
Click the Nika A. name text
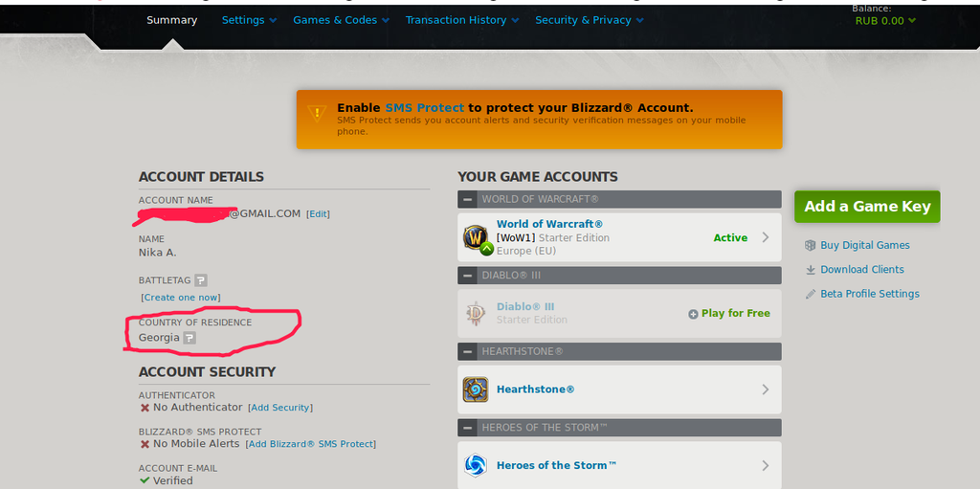click(x=158, y=253)
